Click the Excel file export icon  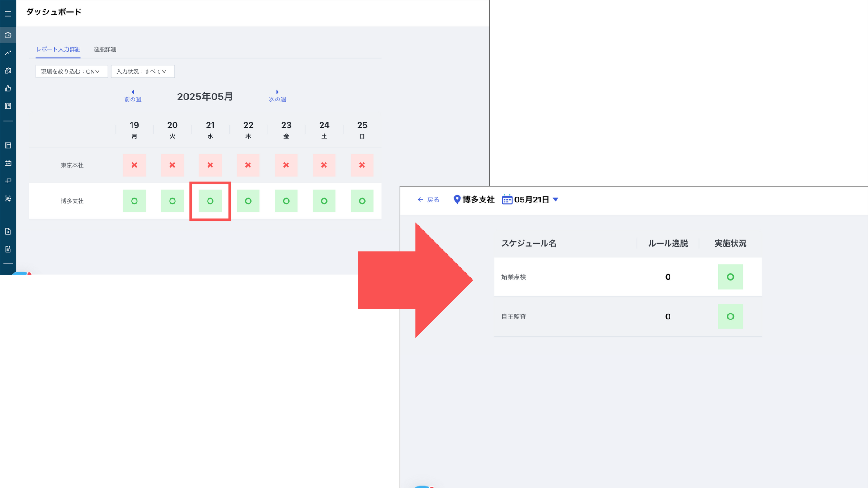8,231
